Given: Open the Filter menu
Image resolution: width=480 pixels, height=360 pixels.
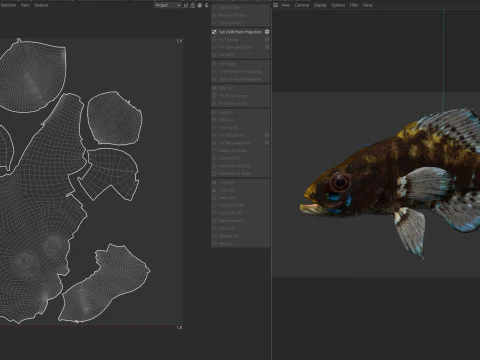Looking at the screenshot, I should 354,5.
